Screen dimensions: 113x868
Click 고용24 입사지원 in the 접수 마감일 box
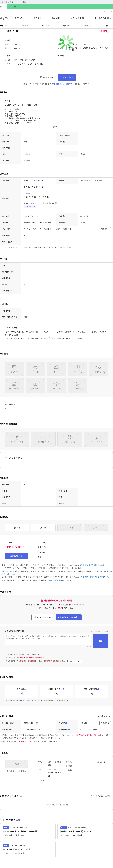(16, 556)
